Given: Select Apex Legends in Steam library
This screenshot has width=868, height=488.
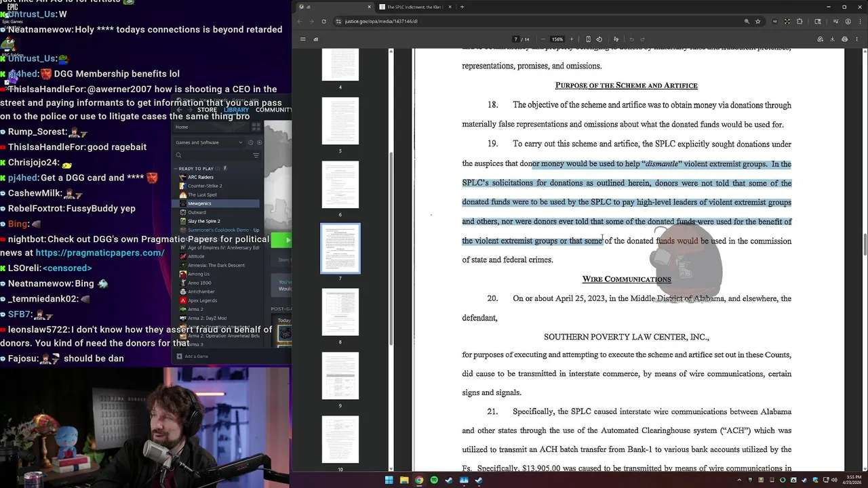Looking at the screenshot, I should click(x=202, y=300).
